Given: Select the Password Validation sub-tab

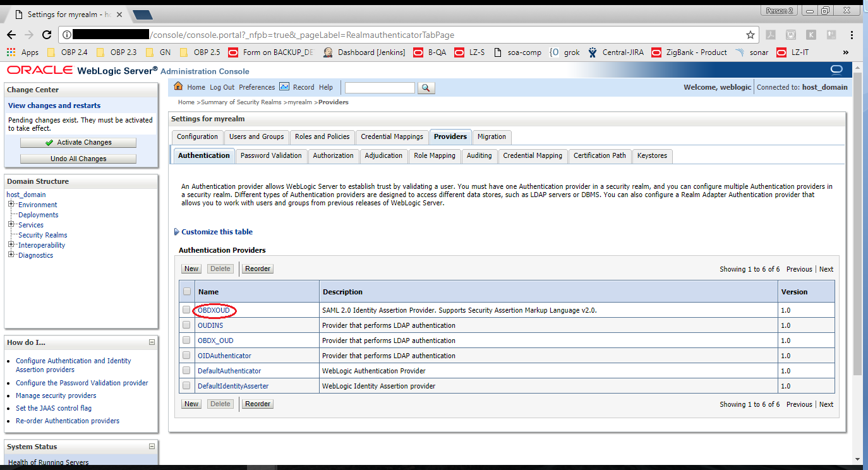Looking at the screenshot, I should (271, 155).
